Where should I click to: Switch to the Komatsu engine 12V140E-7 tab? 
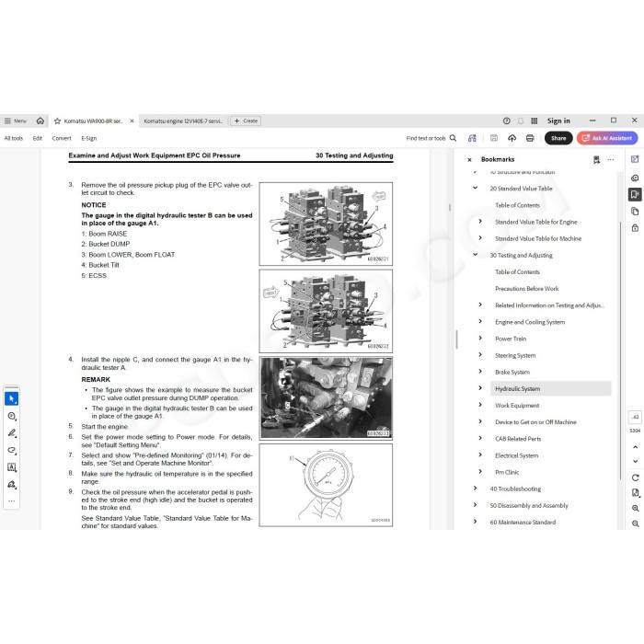click(183, 121)
